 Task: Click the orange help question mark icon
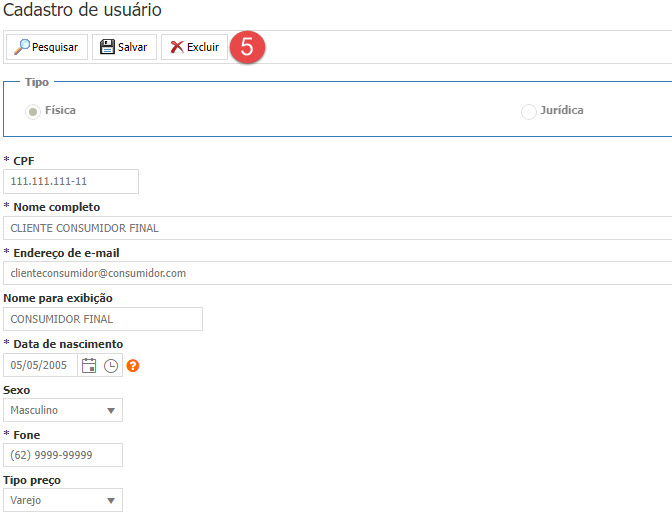tap(132, 365)
